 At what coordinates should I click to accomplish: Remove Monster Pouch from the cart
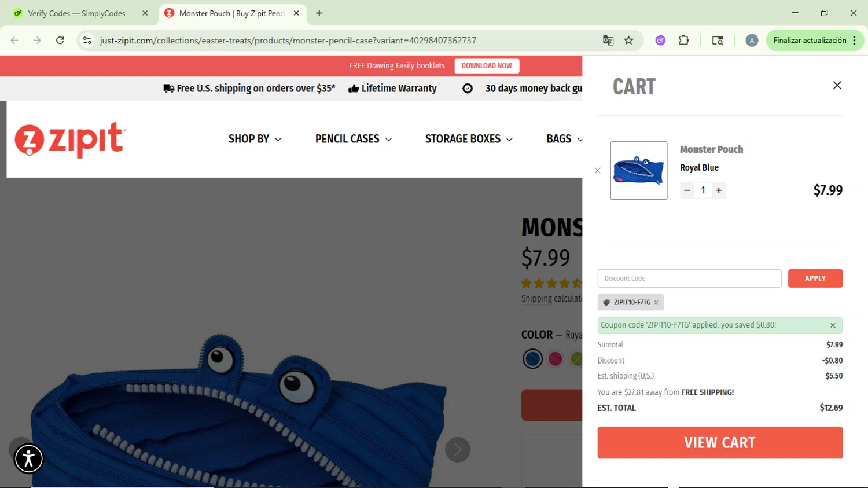click(x=598, y=171)
